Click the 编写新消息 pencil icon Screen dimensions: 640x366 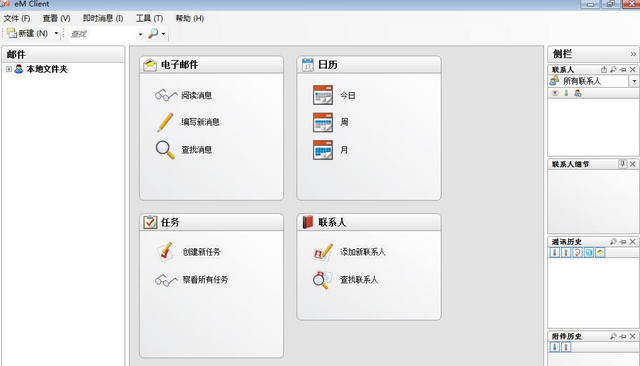(x=165, y=122)
